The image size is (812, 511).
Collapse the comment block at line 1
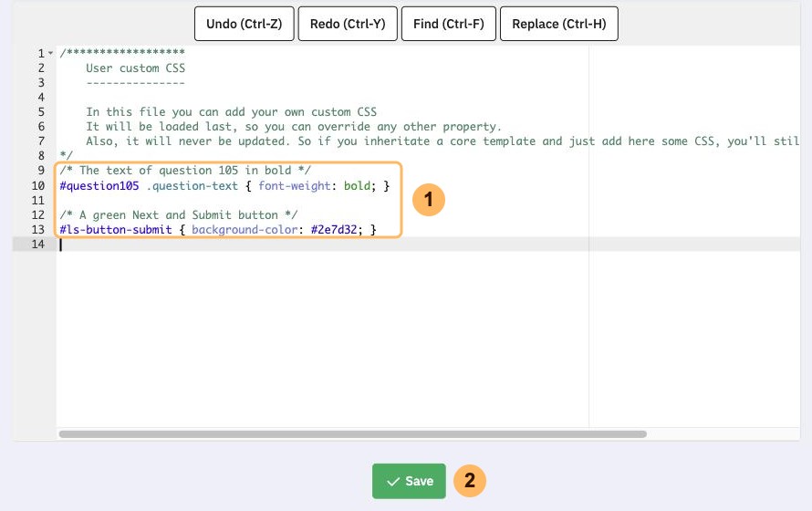[51, 53]
